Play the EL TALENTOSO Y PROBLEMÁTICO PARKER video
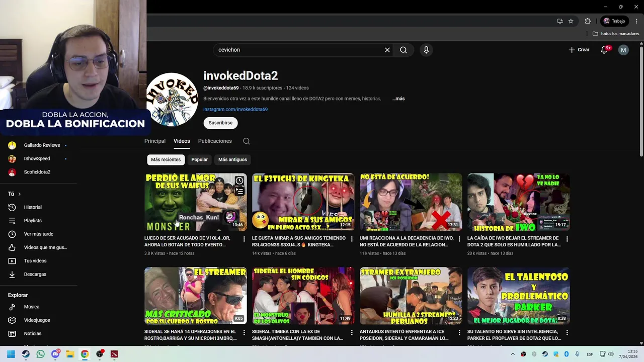Viewport: 644px width, 362px height. point(518,296)
